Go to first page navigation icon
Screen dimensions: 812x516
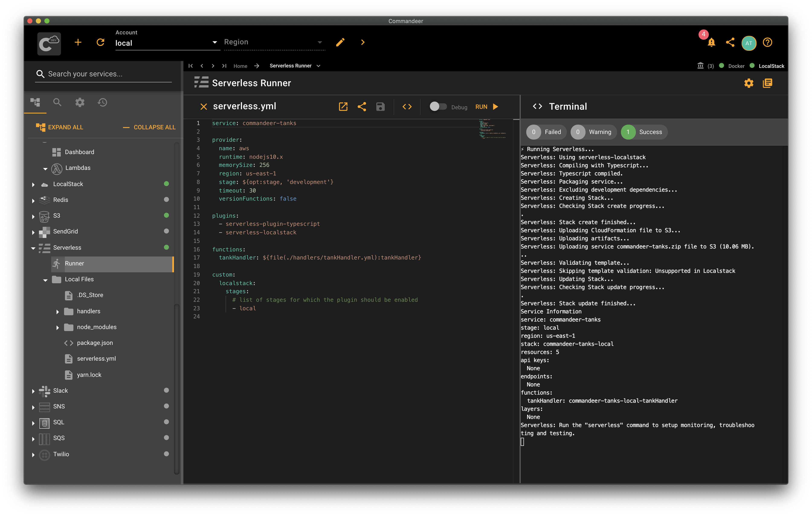[190, 66]
